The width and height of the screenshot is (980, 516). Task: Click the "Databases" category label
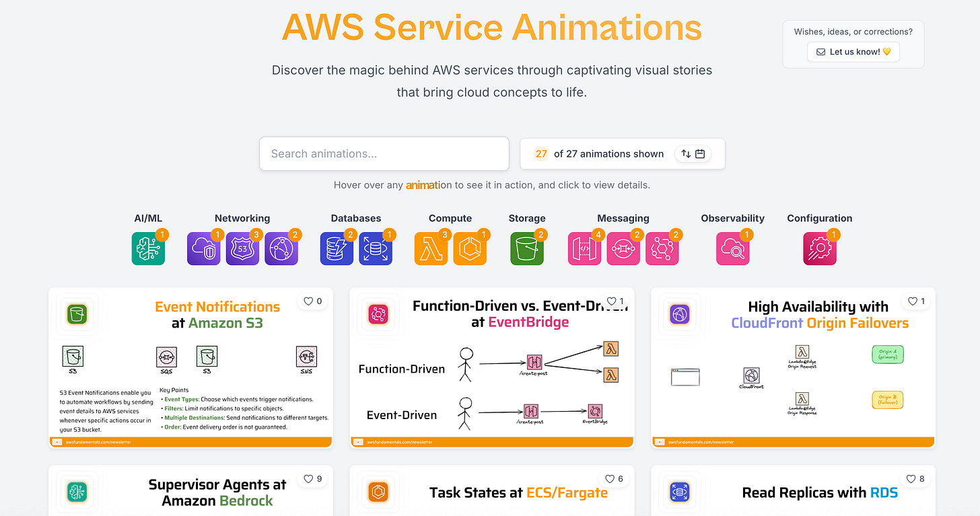pos(356,218)
